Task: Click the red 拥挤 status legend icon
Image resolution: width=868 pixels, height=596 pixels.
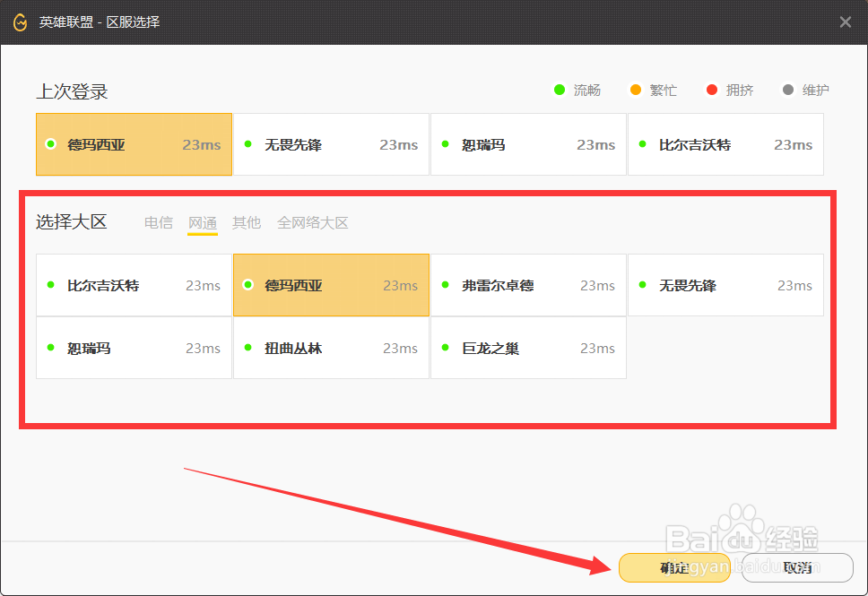Action: point(714,90)
